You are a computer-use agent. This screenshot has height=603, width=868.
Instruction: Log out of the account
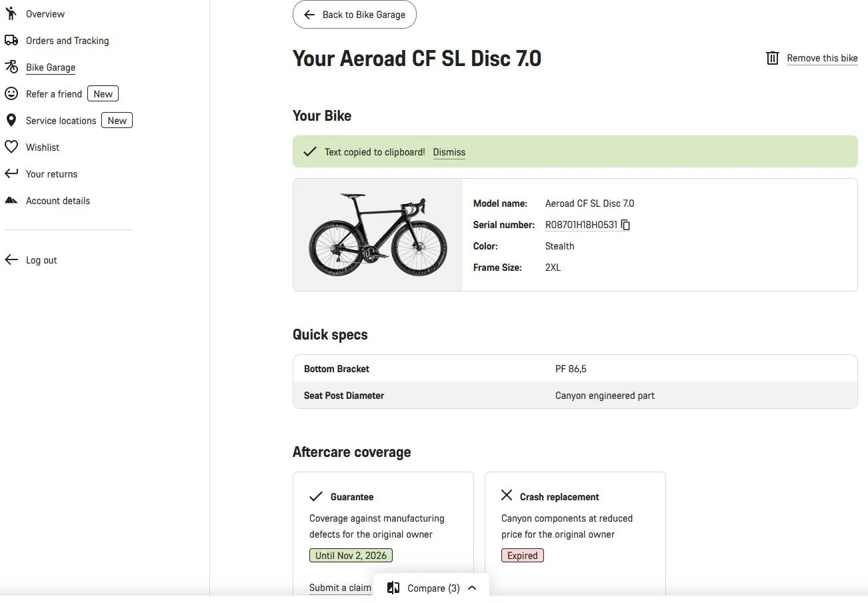click(41, 260)
